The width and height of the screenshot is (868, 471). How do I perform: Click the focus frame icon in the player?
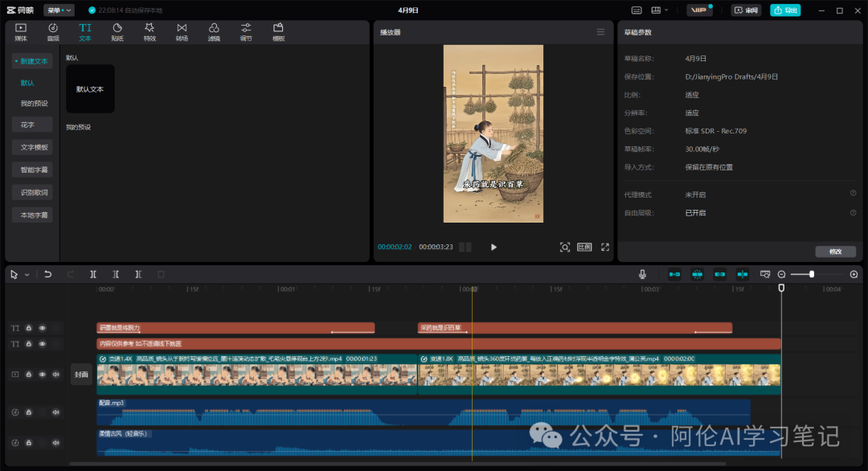(x=565, y=247)
